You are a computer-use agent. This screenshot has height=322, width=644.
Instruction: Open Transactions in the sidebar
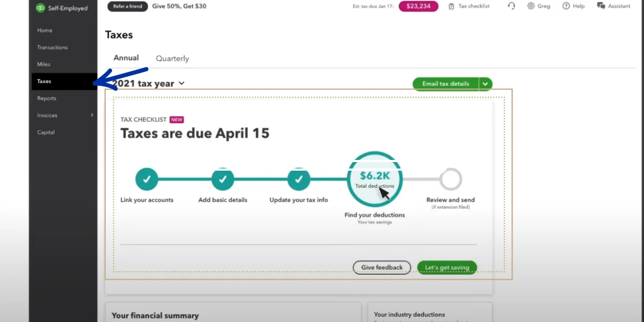(52, 47)
